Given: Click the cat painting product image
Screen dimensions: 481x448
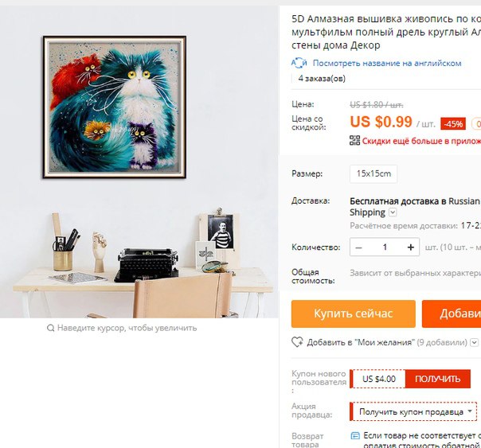Looking at the screenshot, I should (x=115, y=107).
